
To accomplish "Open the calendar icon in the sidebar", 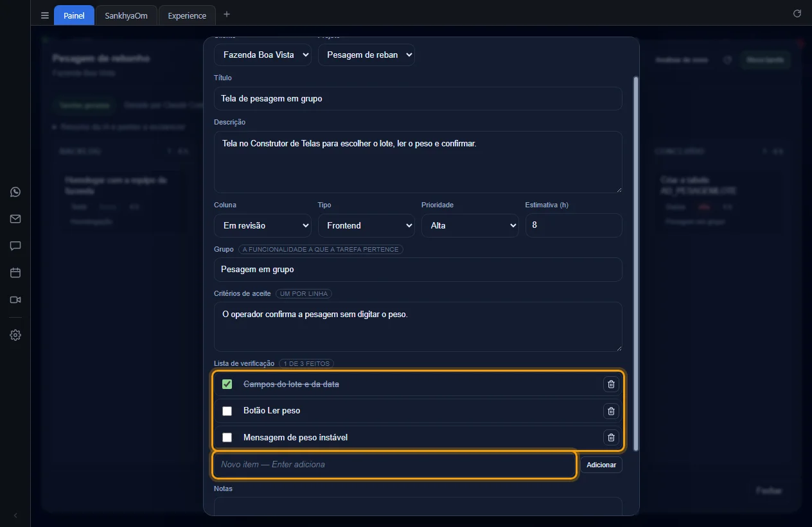I will tap(15, 273).
